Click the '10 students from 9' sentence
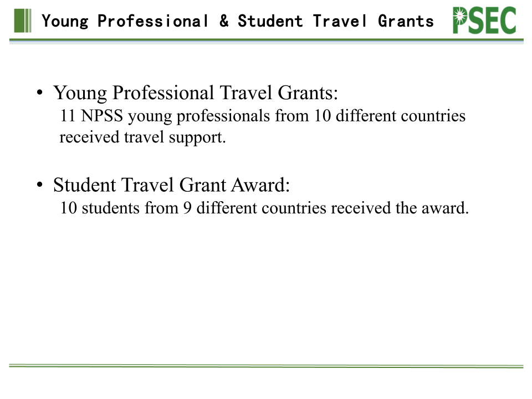Viewport: 532px width, 399px height. [x=264, y=208]
